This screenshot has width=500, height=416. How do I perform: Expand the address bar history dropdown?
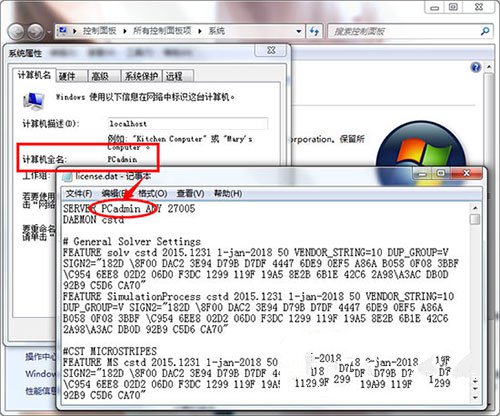pos(299,31)
